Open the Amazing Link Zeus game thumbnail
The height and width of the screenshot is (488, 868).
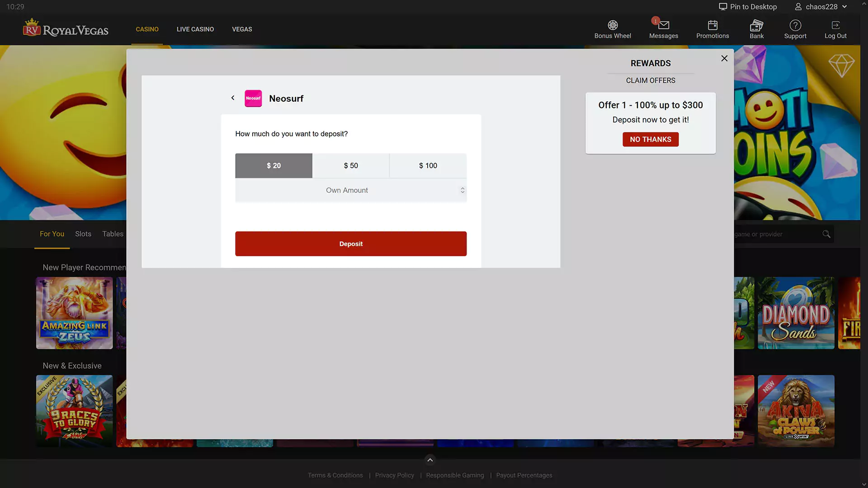(75, 313)
